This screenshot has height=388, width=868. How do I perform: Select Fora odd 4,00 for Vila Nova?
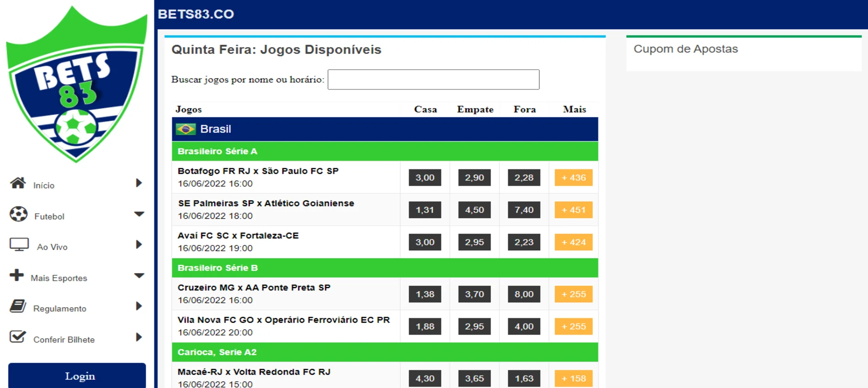524,326
